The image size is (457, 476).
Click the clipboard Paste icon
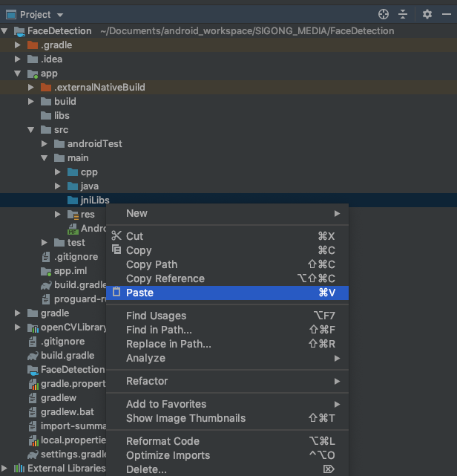click(x=116, y=292)
